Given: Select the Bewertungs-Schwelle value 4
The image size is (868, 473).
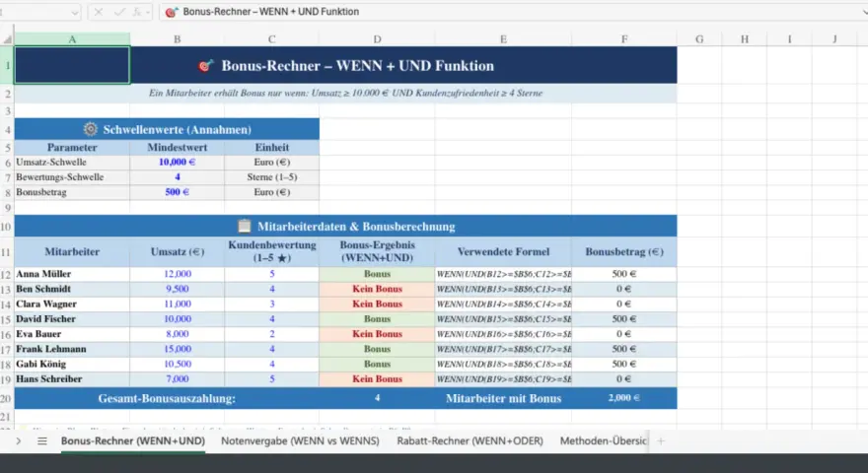Looking at the screenshot, I should 178,177.
